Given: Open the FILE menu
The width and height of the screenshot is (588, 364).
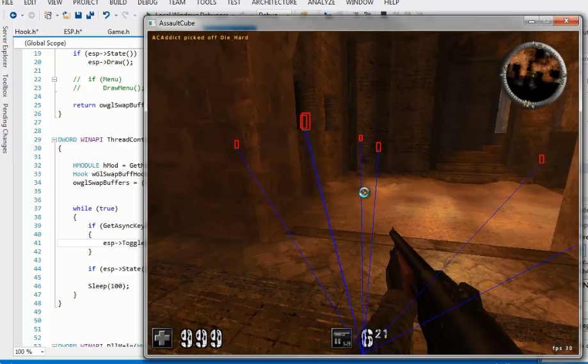Looking at the screenshot, I should [8, 3].
